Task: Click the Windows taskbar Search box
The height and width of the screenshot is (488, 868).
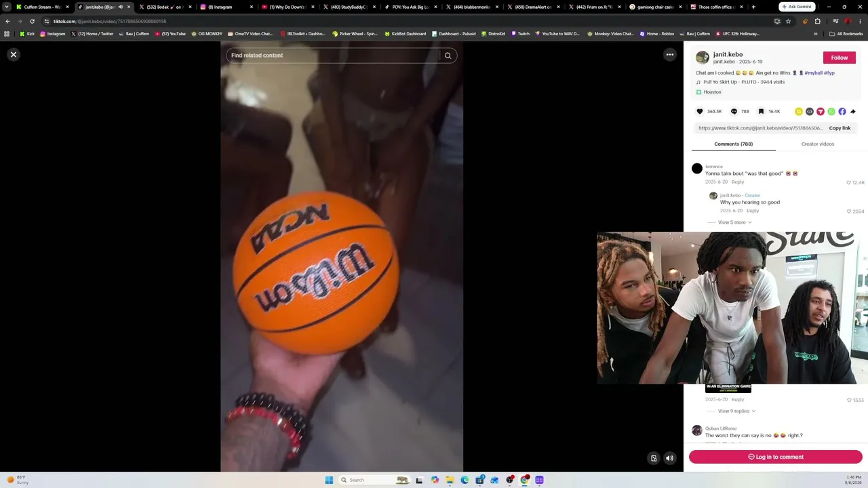Action: coord(374,480)
